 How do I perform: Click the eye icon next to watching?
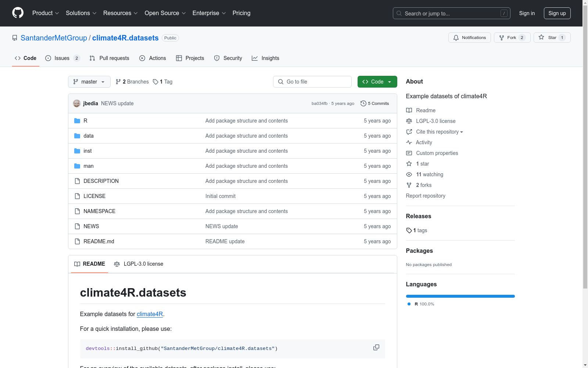409,174
